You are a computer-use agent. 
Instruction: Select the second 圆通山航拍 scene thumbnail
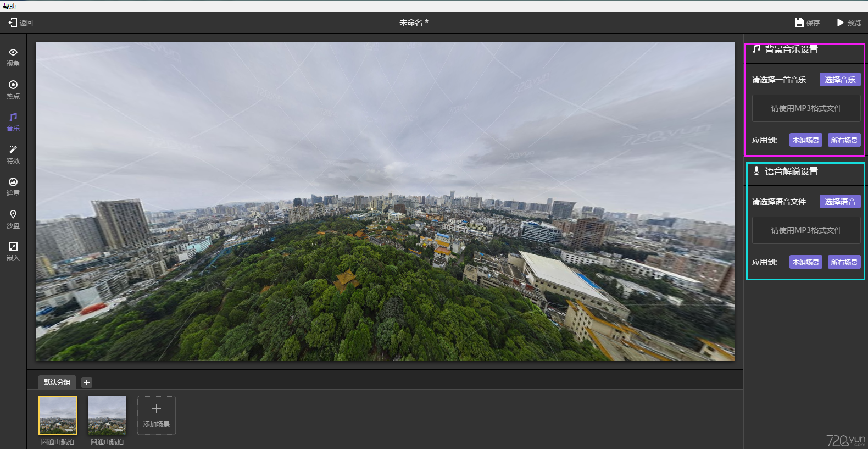coord(107,415)
